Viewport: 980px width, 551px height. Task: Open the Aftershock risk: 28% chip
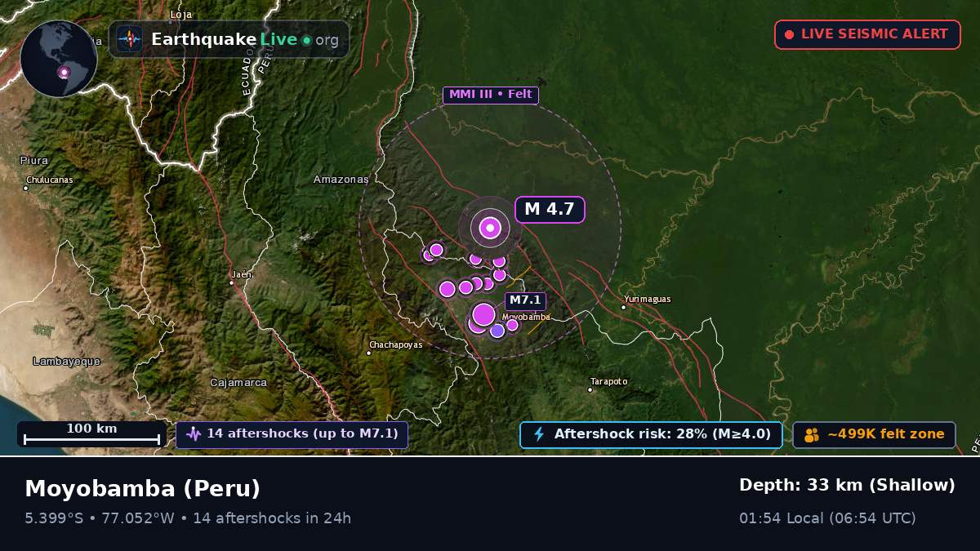tap(651, 434)
